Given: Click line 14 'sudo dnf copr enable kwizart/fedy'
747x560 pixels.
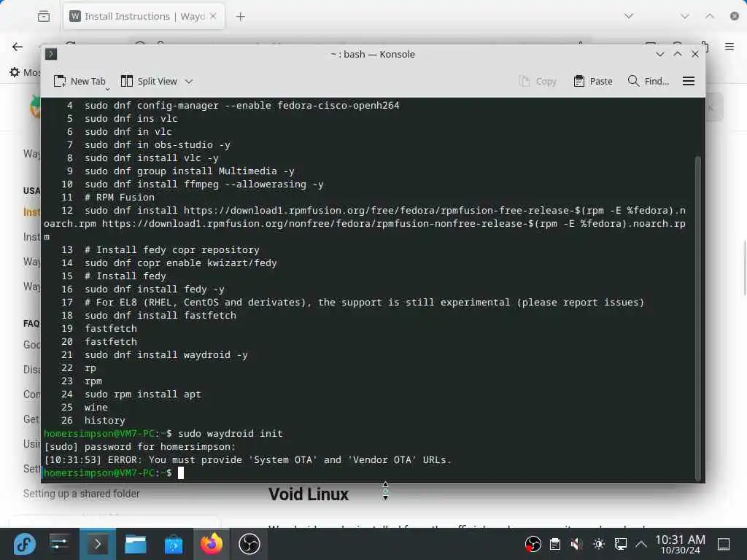Looking at the screenshot, I should pyautogui.click(x=181, y=262).
